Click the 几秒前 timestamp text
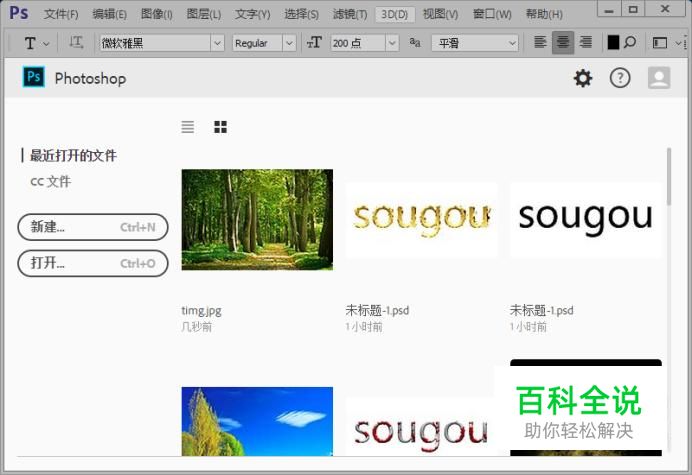Image resolution: width=692 pixels, height=475 pixels. pyautogui.click(x=197, y=327)
